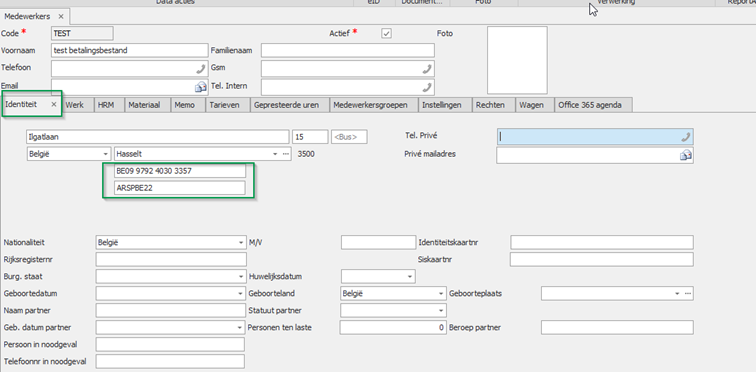
Task: Open the Geboorteland dropdown
Action: (441, 293)
